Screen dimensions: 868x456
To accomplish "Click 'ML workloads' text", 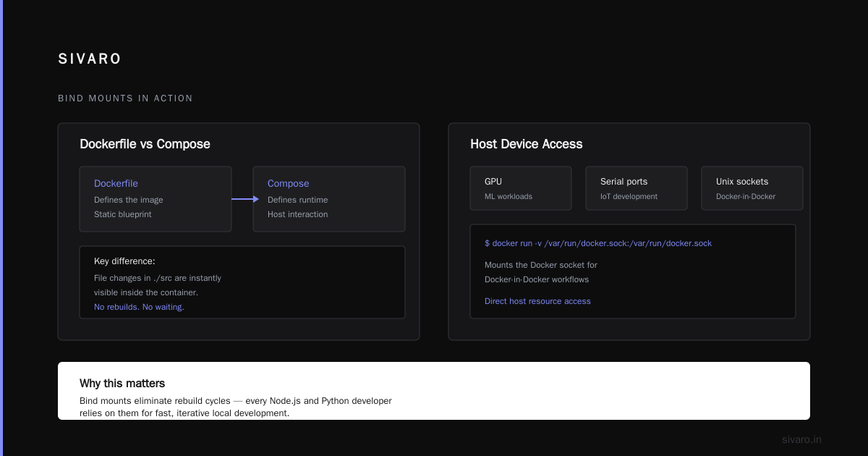I will click(x=509, y=196).
